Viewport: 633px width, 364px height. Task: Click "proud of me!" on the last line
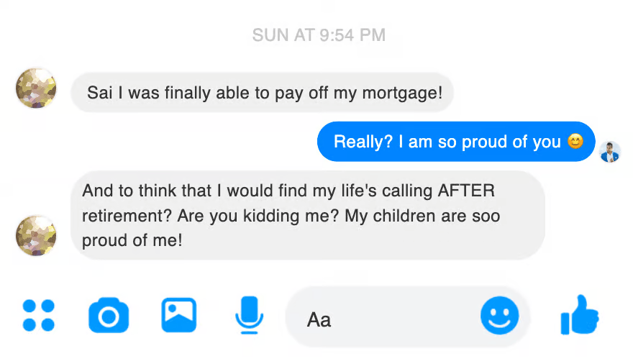pyautogui.click(x=132, y=240)
